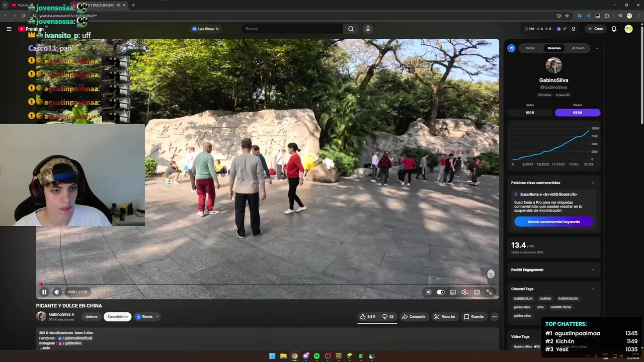The image size is (644, 362).
Task: Click the page vertical scrollbar
Action: pos(641,75)
